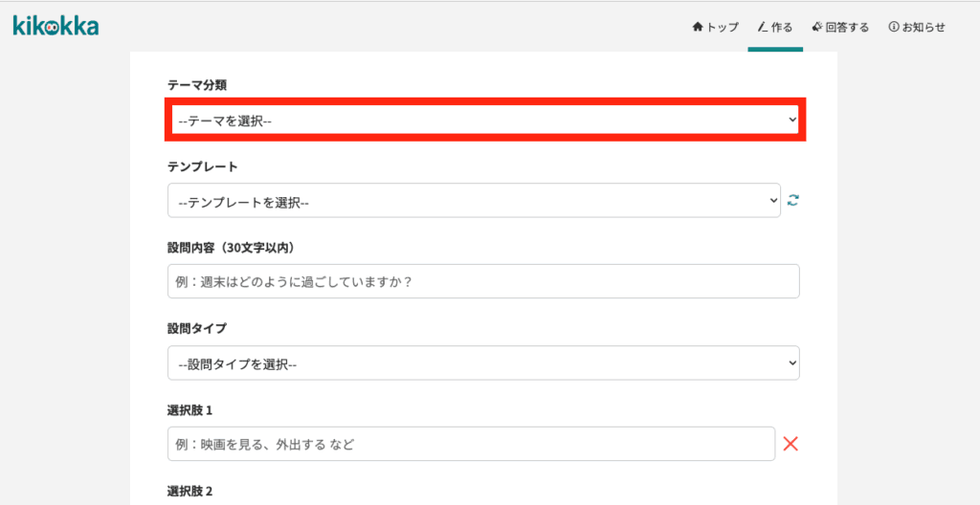Expand the --テンプレートを選択-- dropdown
The image size is (980, 505).
[474, 200]
